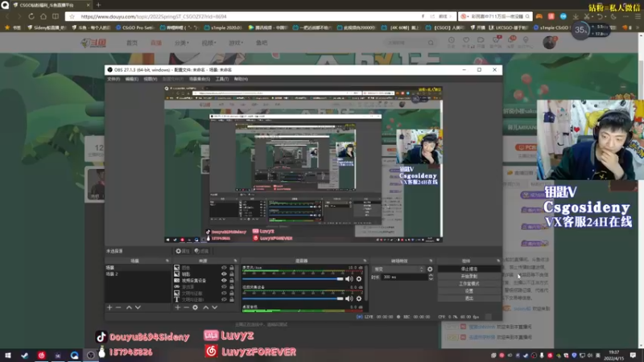Open Audio Mixer dock options corner icon

pyautogui.click(x=365, y=261)
